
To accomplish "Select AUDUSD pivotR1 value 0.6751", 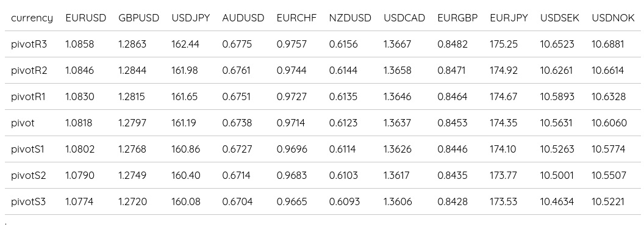I will pyautogui.click(x=236, y=96).
